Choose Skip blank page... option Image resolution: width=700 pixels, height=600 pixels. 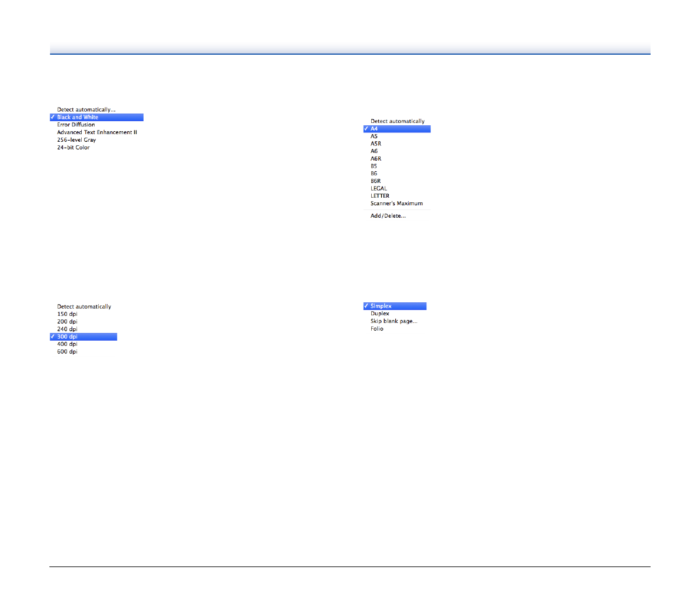point(394,321)
